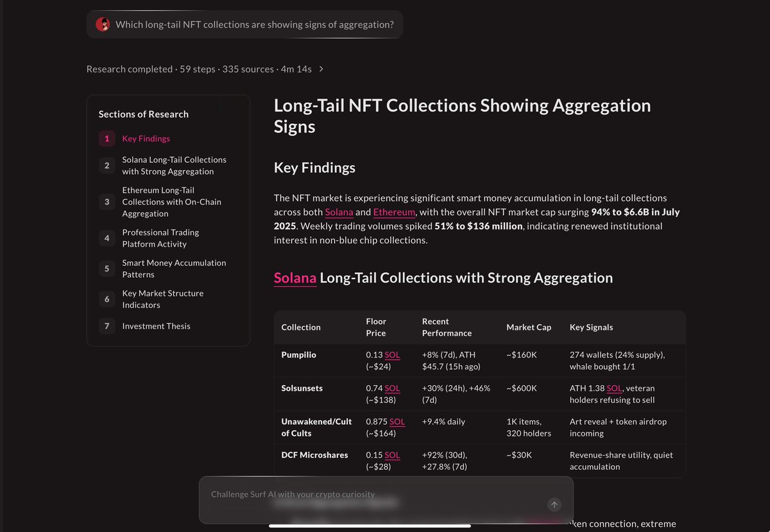Viewport: 770px width, 532px height.
Task: Click section number 1 badge
Action: (107, 139)
